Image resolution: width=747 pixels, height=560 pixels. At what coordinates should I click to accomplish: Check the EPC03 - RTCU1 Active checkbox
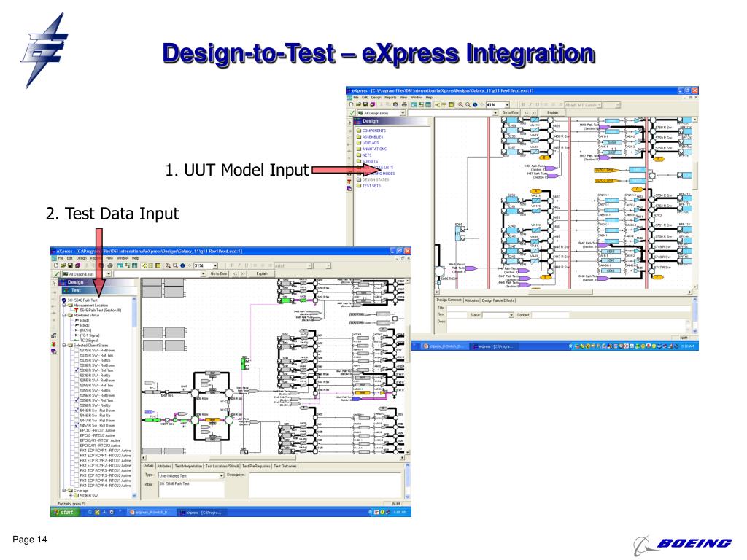pos(77,430)
